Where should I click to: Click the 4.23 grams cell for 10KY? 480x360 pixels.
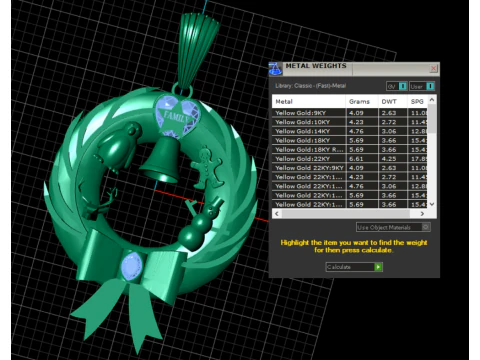click(362, 122)
